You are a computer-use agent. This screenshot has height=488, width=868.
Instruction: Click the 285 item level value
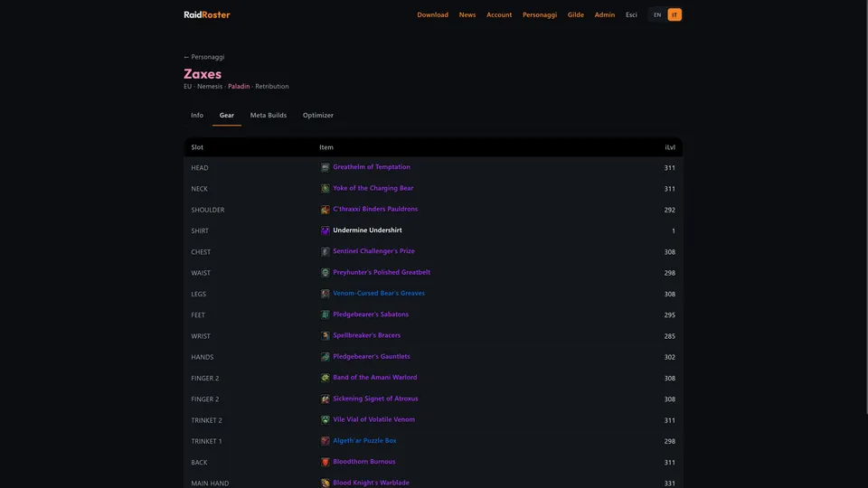(670, 336)
